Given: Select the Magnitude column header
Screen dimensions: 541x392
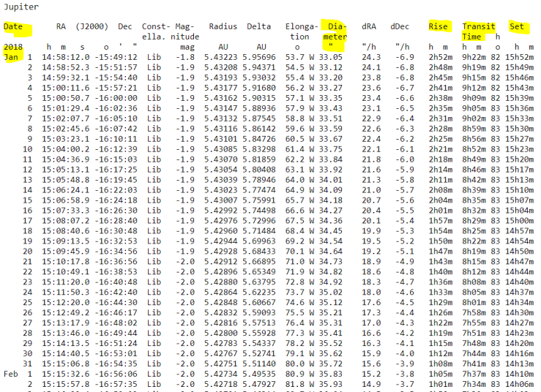Looking at the screenshot, I should point(184,31).
